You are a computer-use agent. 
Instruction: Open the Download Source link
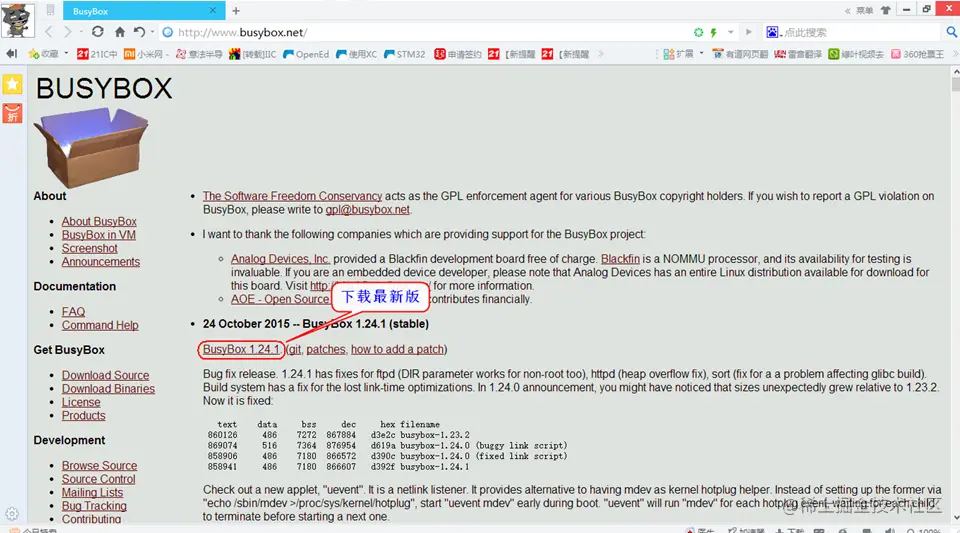(105, 376)
